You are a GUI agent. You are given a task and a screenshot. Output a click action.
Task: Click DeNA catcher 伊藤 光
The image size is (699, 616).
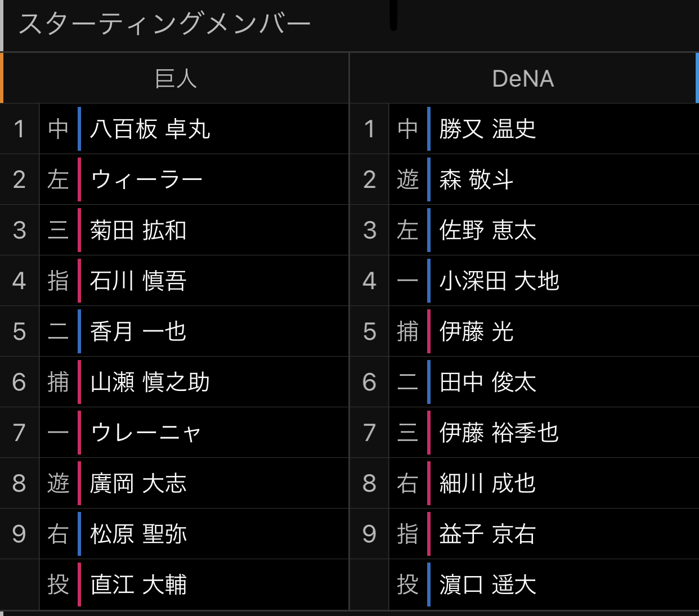pyautogui.click(x=476, y=331)
